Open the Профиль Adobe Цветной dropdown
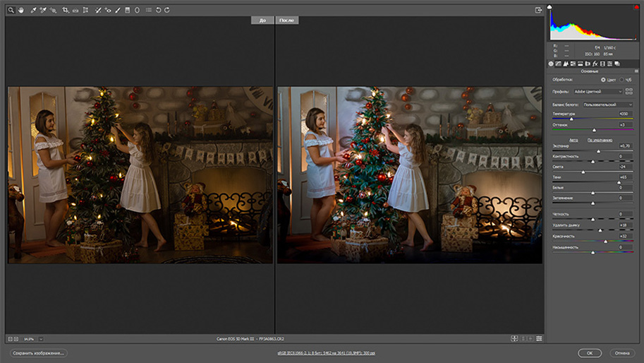This screenshot has width=644, height=363. (x=597, y=91)
